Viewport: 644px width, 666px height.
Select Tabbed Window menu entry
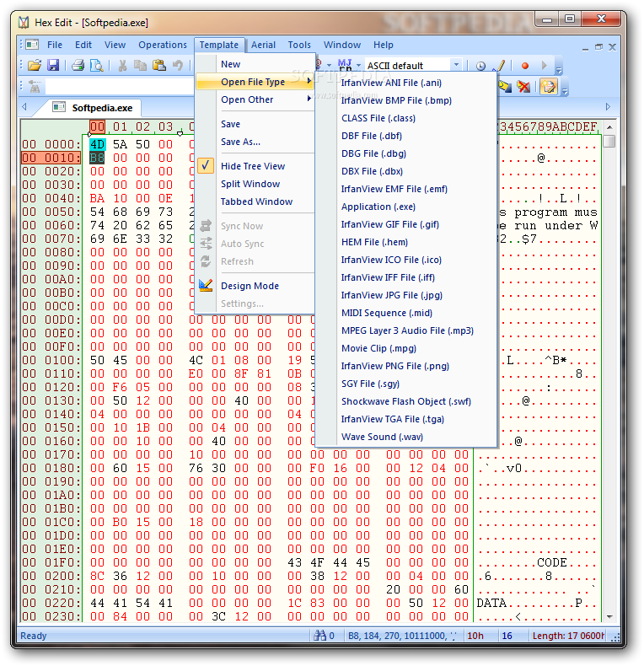[256, 201]
